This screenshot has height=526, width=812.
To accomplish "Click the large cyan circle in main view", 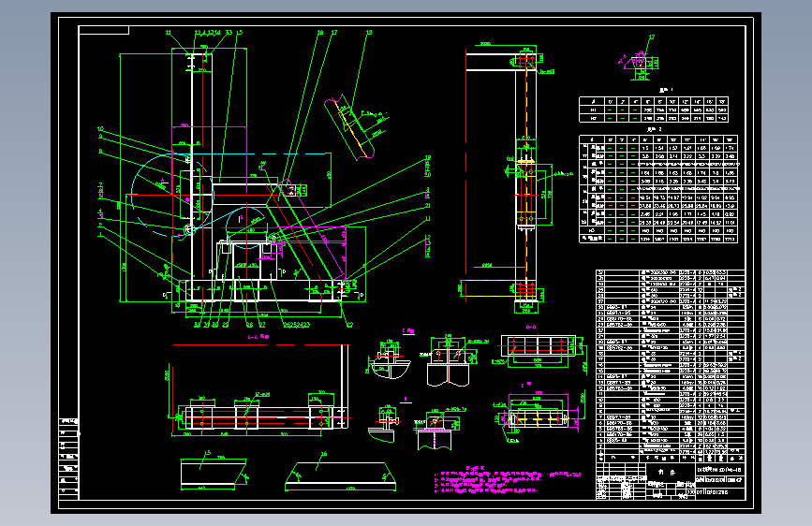I will point(172,196).
